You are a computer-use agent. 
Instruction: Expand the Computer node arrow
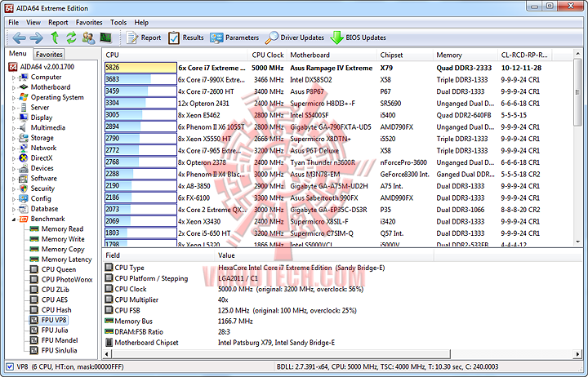click(14, 78)
